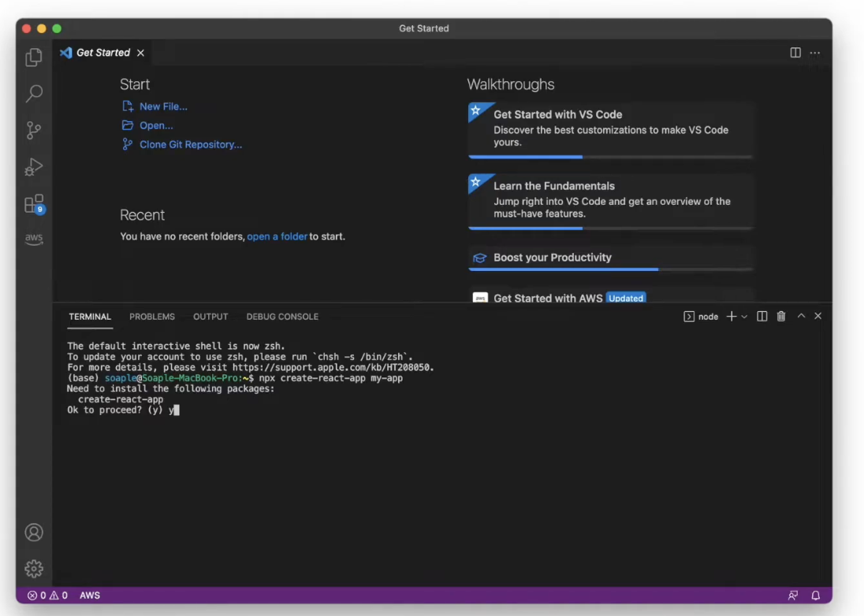Select the Search icon in the activity bar
The image size is (864, 616).
(x=33, y=94)
